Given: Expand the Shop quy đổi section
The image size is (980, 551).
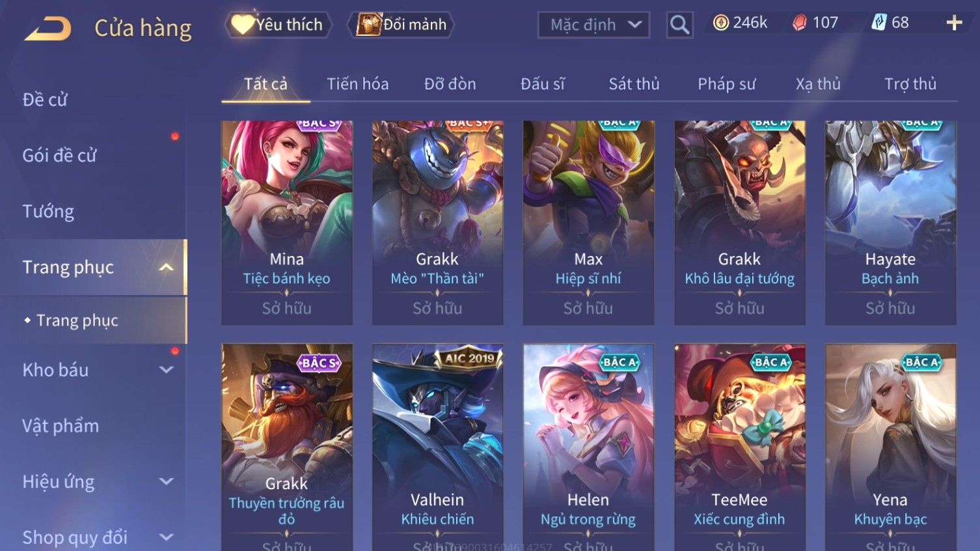Looking at the screenshot, I should tap(167, 537).
